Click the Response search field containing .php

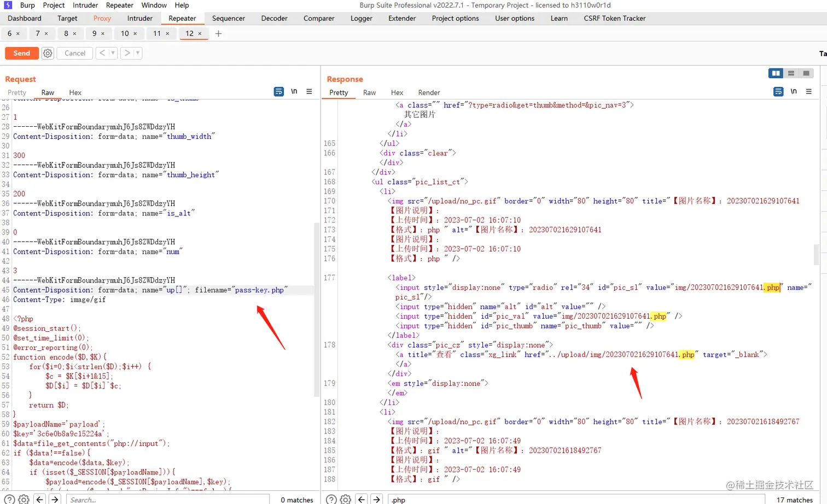pos(576,499)
